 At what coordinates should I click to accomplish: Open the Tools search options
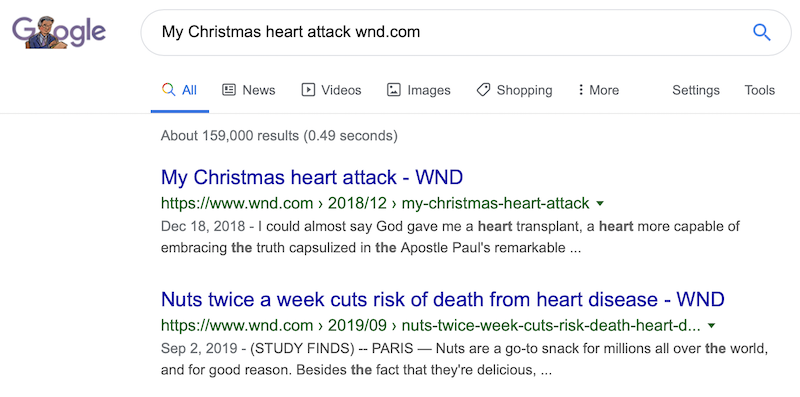[760, 90]
